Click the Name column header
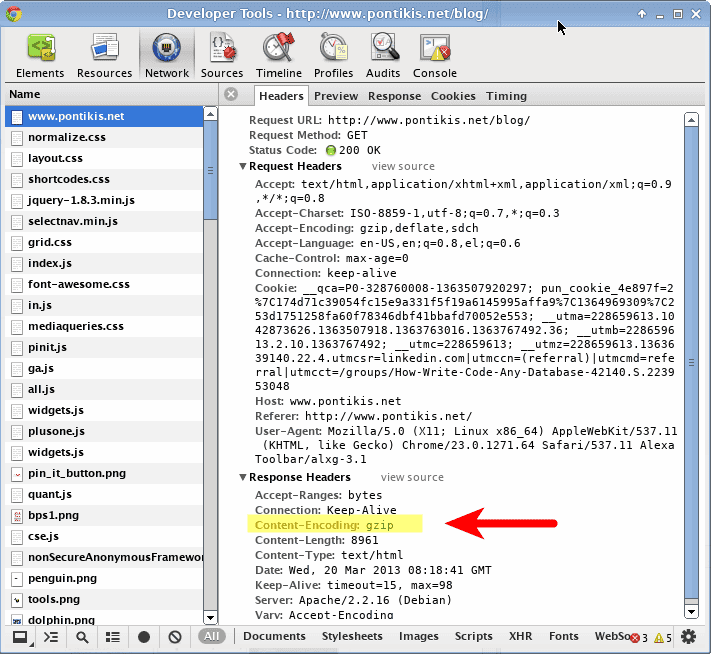This screenshot has width=712, height=654. [111, 94]
